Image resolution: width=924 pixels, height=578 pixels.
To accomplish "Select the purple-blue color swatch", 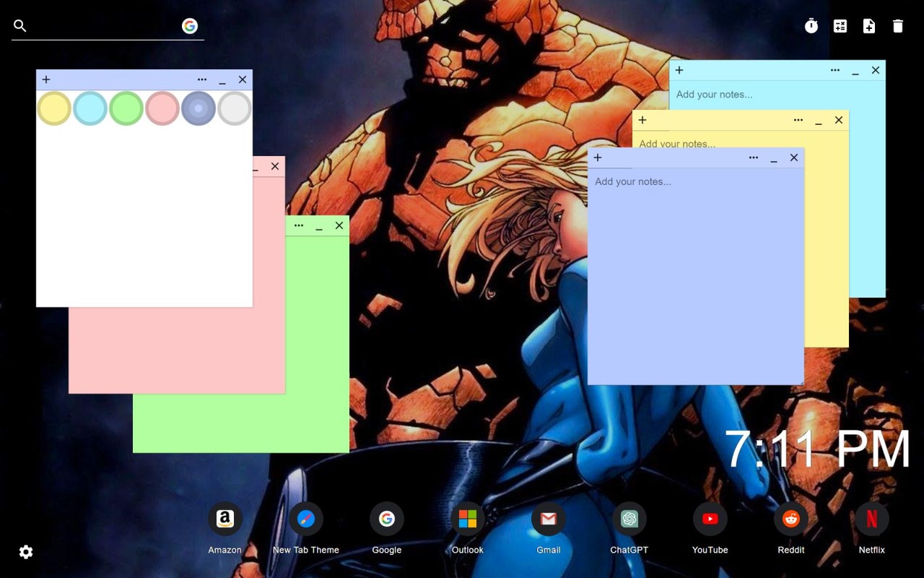I will [199, 108].
